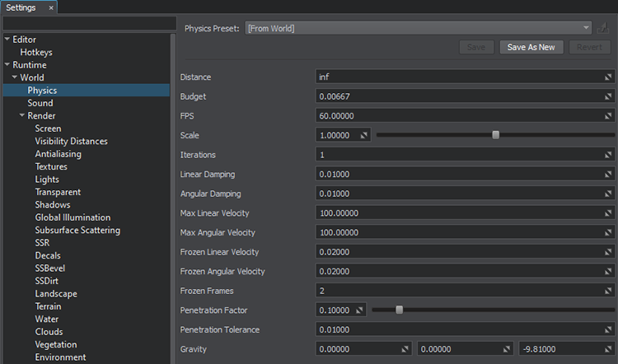Click the reset icon in Iterations field

pyautogui.click(x=607, y=155)
